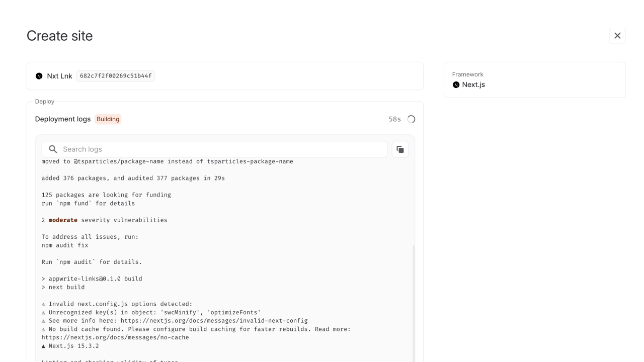The width and height of the screenshot is (644, 362).
Task: Click the 58s build timer
Action: [394, 119]
